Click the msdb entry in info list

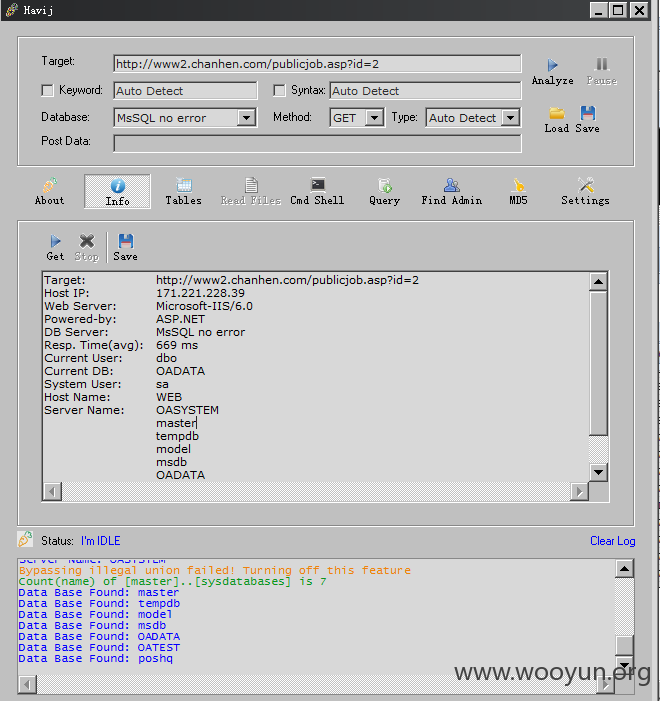171,462
